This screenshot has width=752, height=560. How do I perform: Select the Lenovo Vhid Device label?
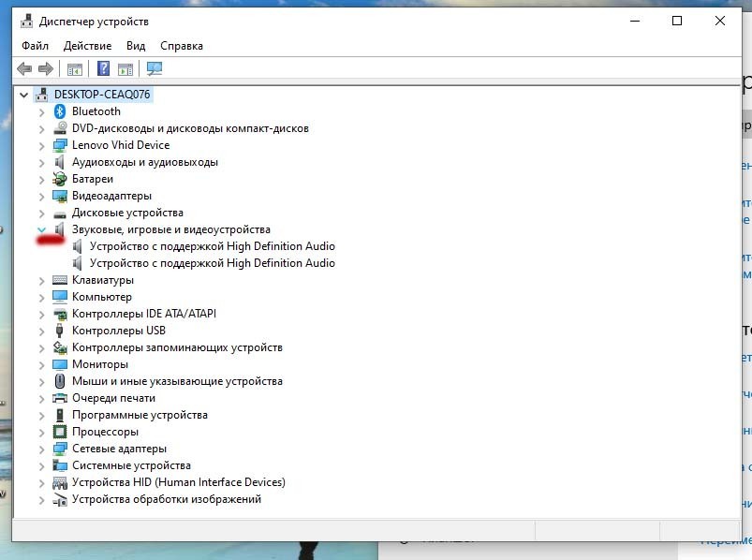121,145
